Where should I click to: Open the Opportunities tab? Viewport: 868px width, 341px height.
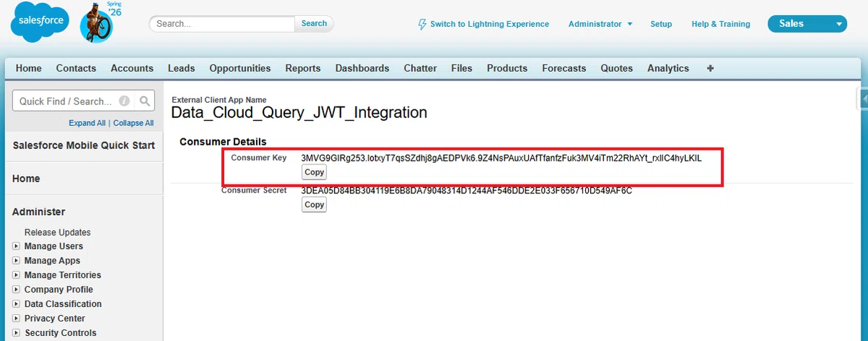240,68
